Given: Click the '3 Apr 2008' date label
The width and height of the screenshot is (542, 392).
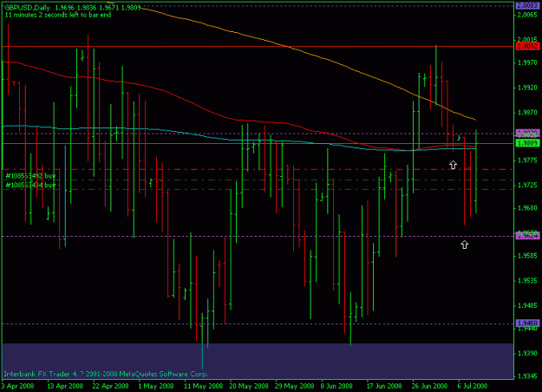Looking at the screenshot, I should click(17, 386).
